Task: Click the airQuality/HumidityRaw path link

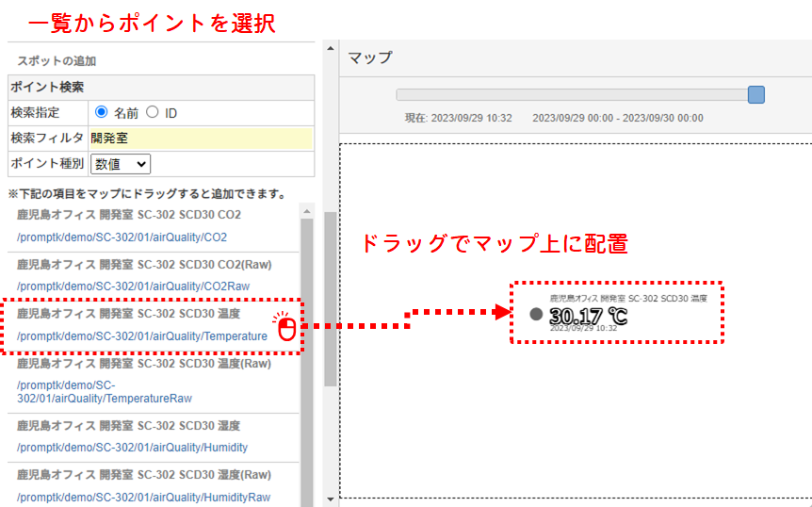Action: coord(143,498)
